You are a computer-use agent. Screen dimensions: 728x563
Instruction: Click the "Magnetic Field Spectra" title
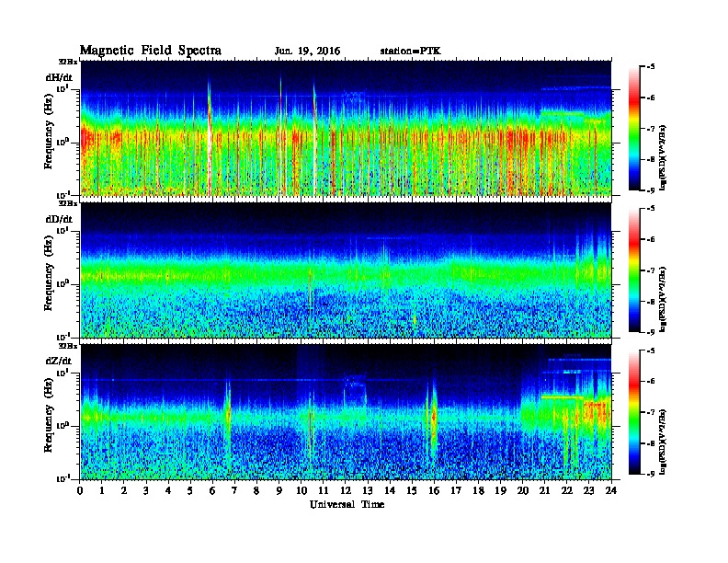pos(151,51)
